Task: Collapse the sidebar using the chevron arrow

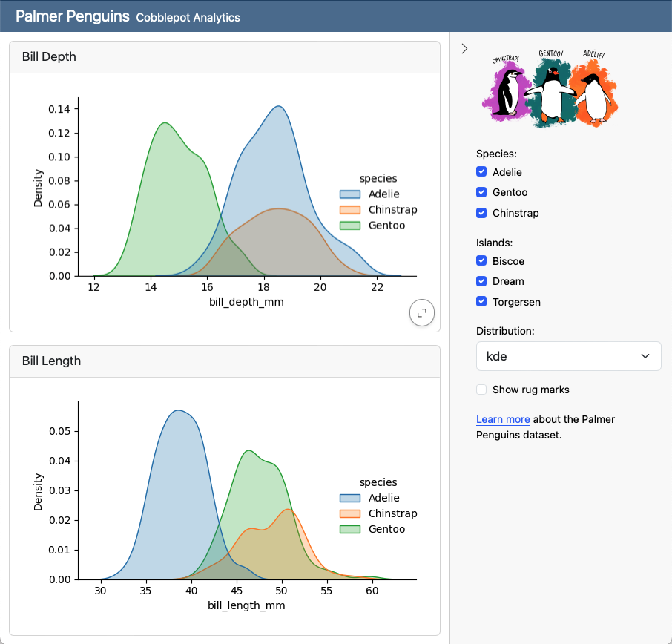Action: (464, 47)
